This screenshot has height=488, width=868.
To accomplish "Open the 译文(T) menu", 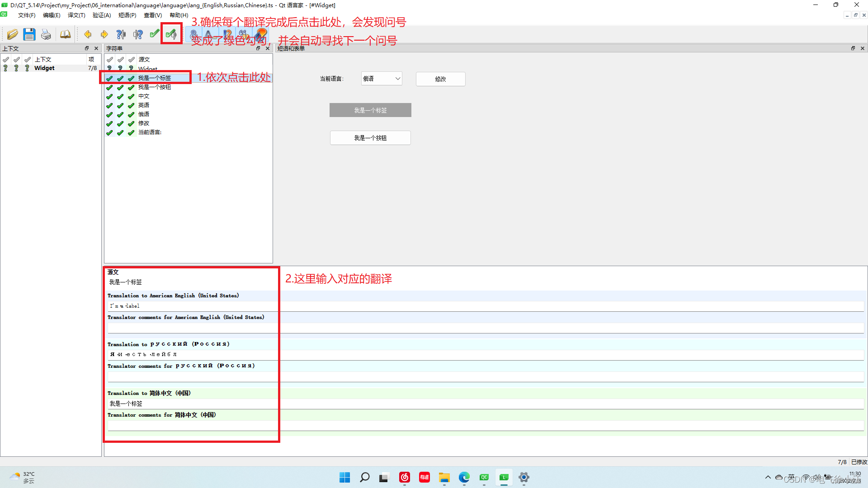I will 76,15.
